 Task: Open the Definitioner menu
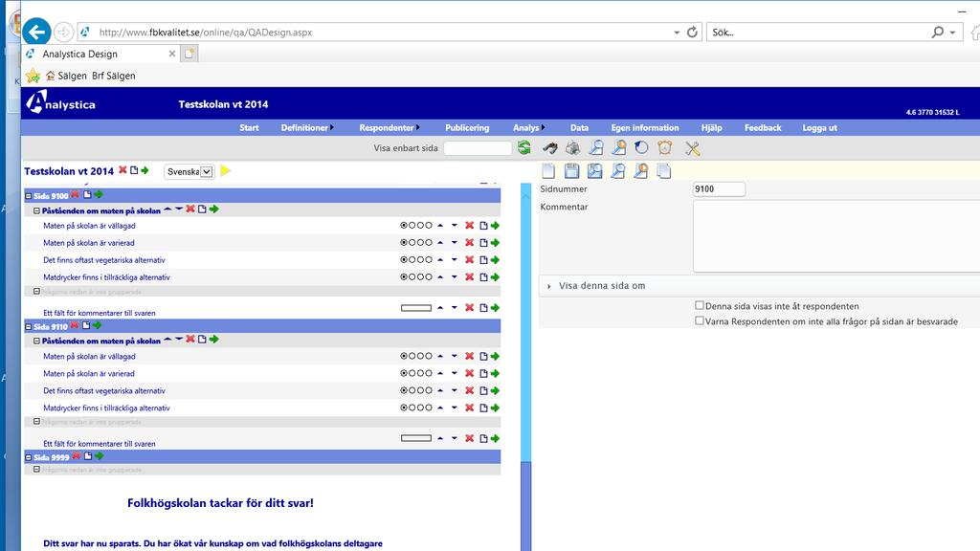point(307,127)
